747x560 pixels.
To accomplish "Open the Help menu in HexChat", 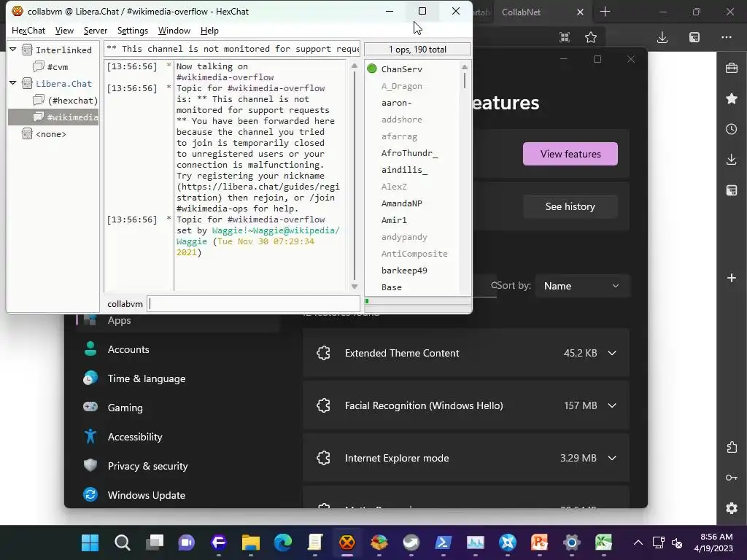I will tap(209, 31).
